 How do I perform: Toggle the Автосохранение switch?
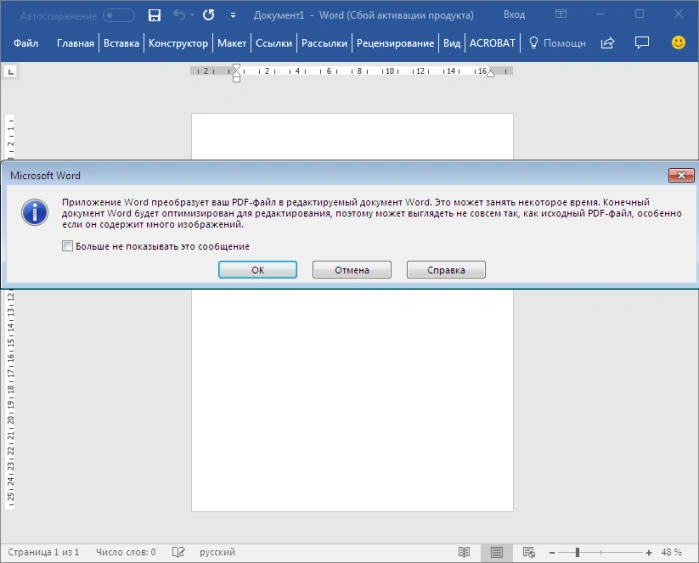119,16
